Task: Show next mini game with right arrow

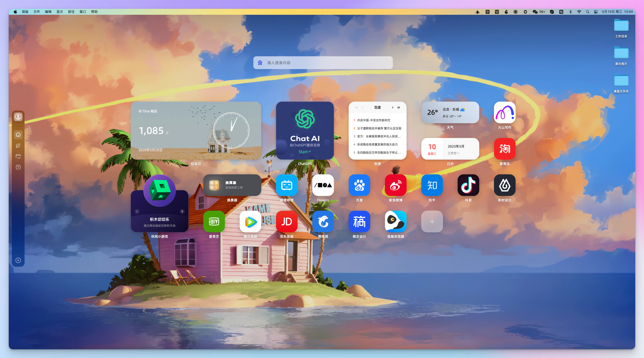Action: click(x=182, y=211)
